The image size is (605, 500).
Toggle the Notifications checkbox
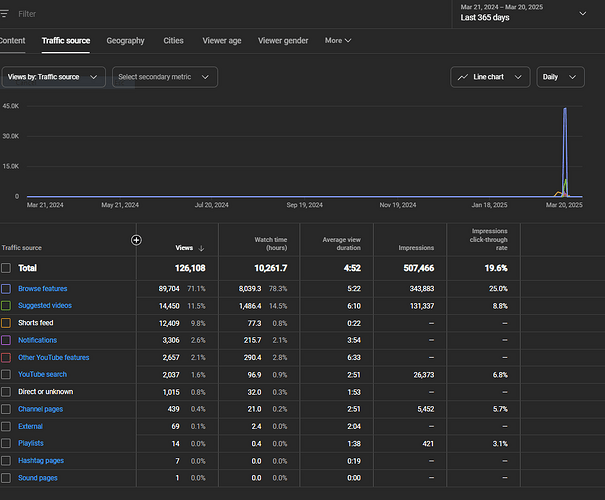6,340
